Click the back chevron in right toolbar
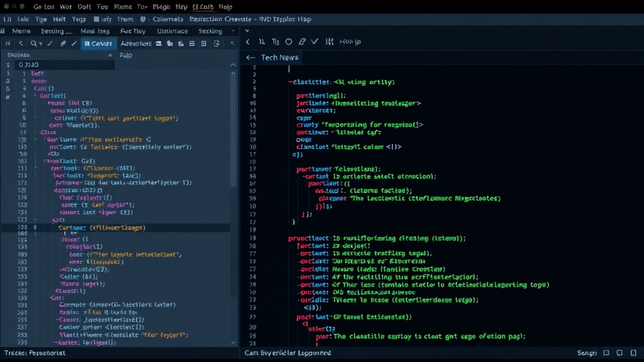This screenshot has width=644, height=362. (x=248, y=41)
